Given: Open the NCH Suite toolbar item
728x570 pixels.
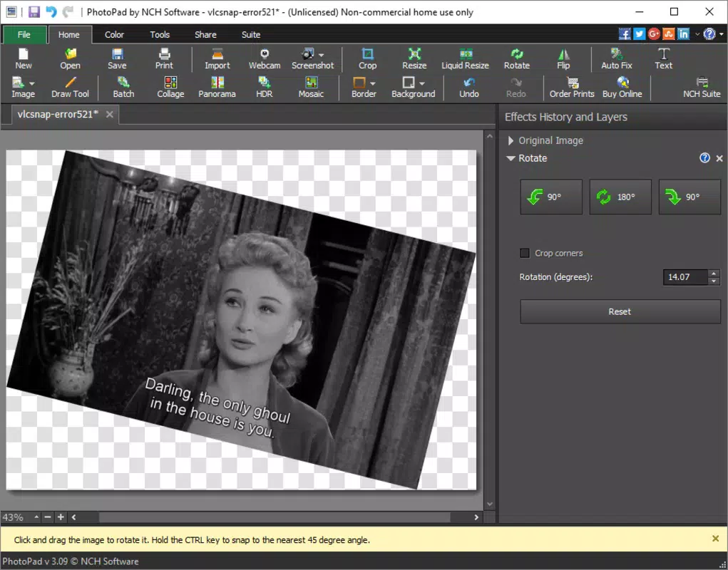Looking at the screenshot, I should (702, 87).
